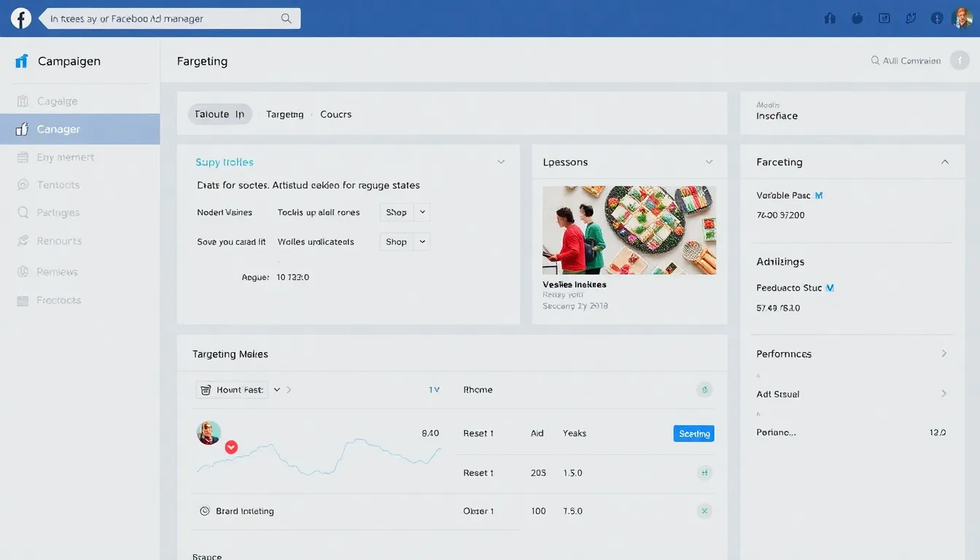
Task: Switch to the Taloute In tab
Action: [219, 114]
